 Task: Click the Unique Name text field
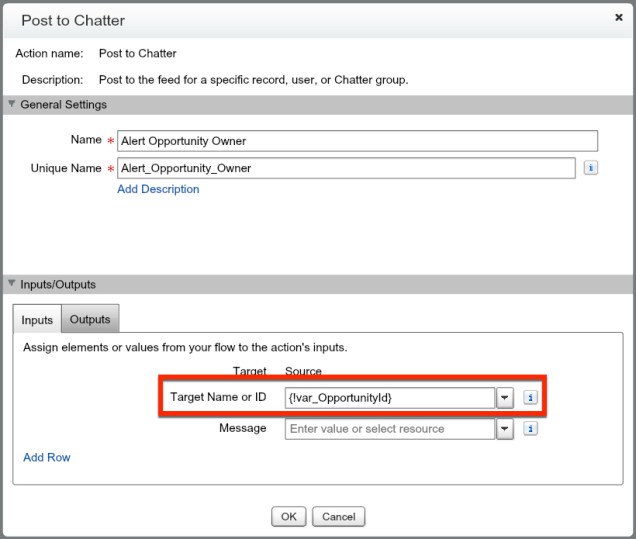click(x=346, y=168)
